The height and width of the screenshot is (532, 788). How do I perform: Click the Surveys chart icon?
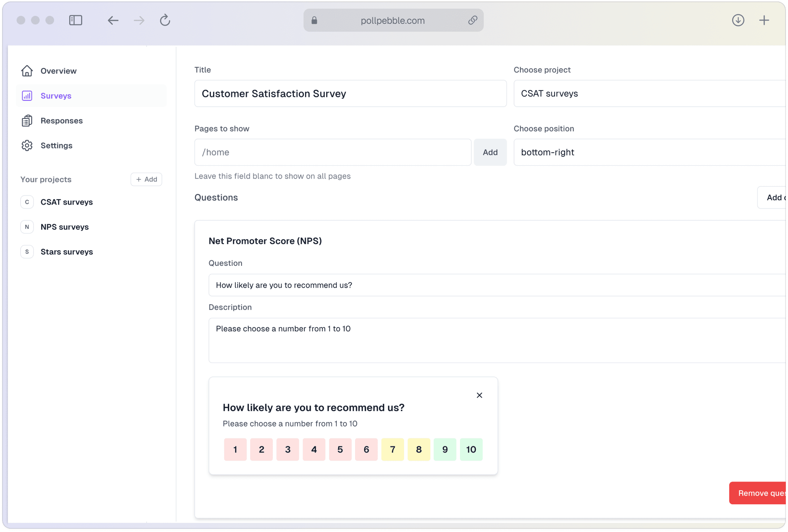(27, 96)
